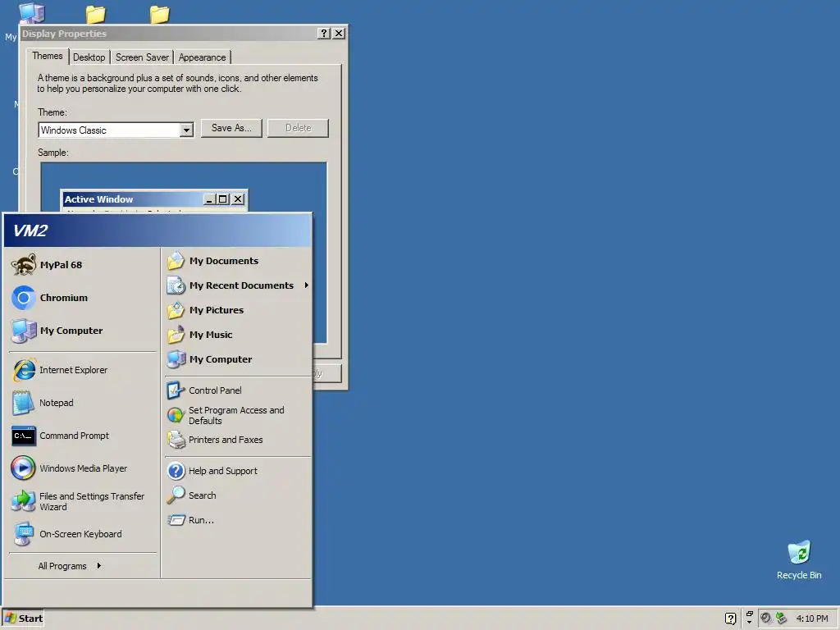Image resolution: width=840 pixels, height=630 pixels.
Task: Select second desktop folder icon
Action: tap(96, 14)
